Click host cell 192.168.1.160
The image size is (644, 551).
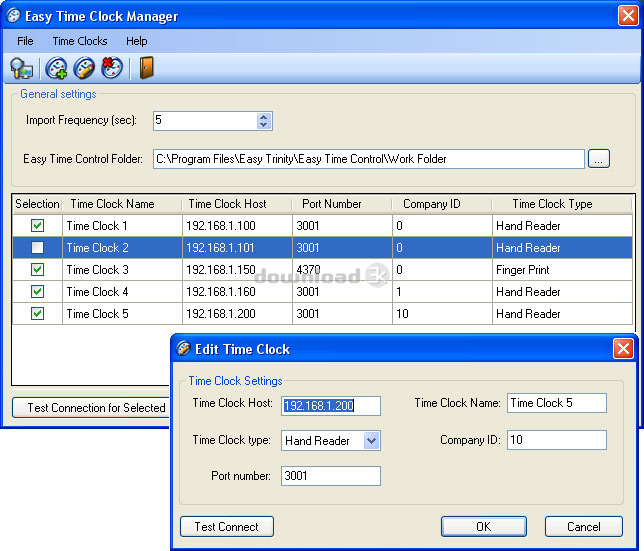pos(237,292)
